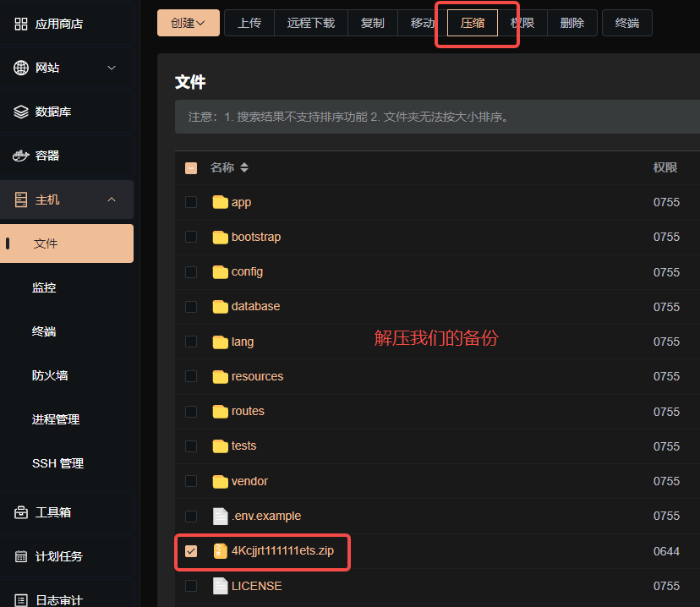Image resolution: width=700 pixels, height=607 pixels.
Task: Open the scheduled tasks calendar icon
Action: click(21, 556)
